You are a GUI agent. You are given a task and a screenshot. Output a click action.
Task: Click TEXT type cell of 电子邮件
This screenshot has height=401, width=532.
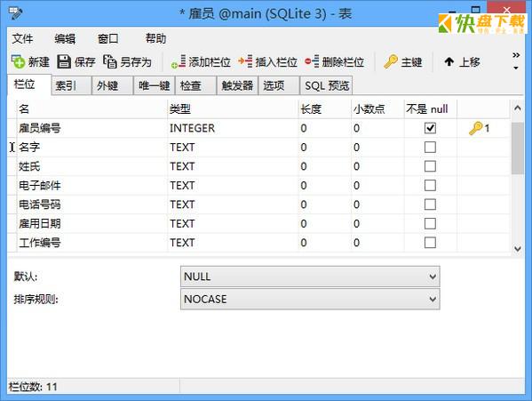(x=233, y=186)
